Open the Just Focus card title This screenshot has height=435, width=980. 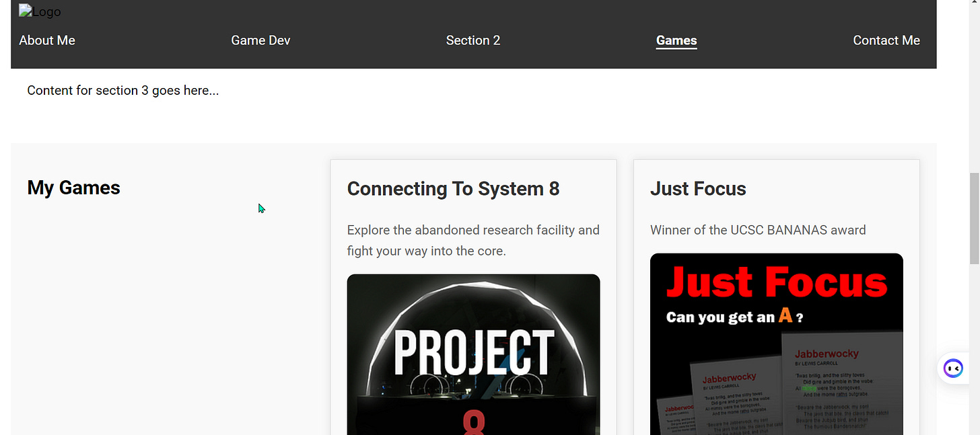[x=698, y=189]
